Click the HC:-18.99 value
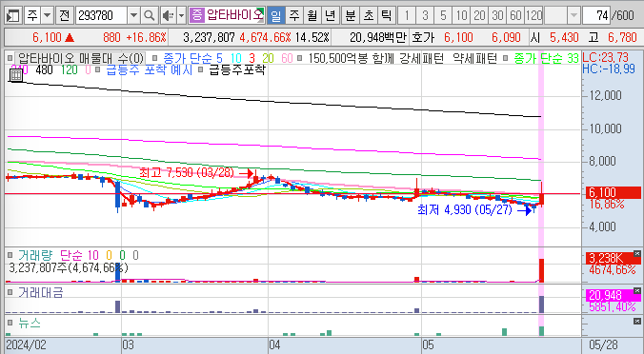 (x=609, y=69)
